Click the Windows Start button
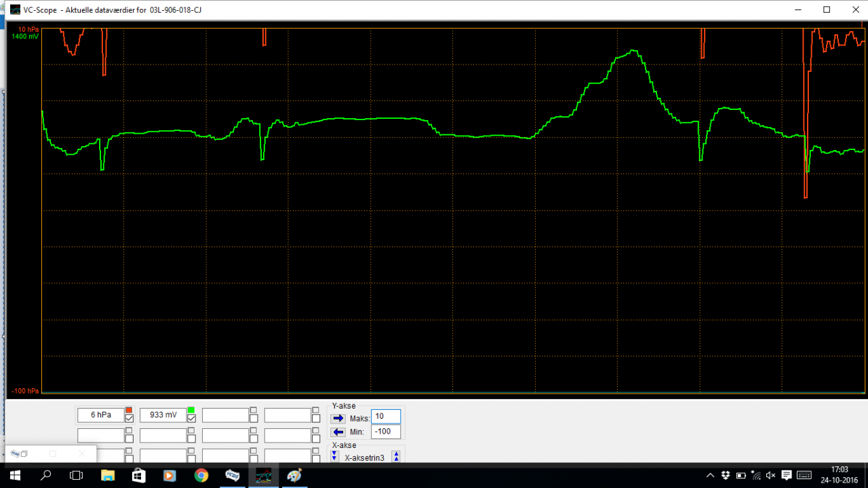 click(x=14, y=475)
